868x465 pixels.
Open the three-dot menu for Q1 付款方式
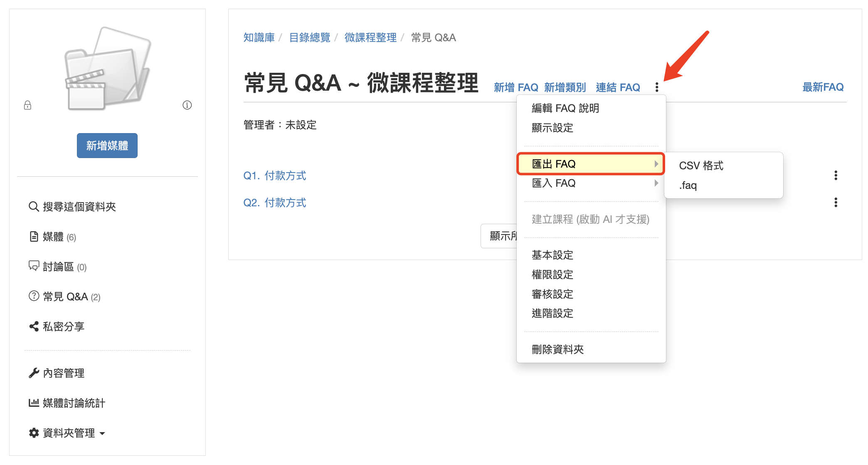tap(836, 176)
